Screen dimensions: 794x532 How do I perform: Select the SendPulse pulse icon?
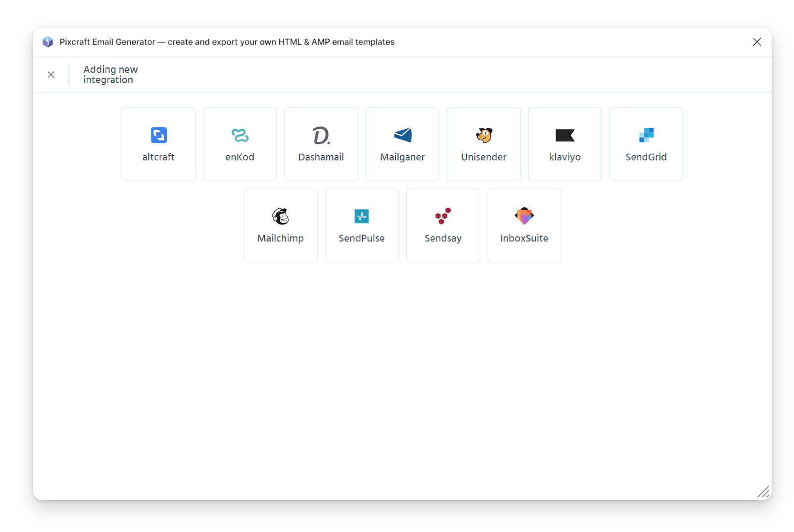click(x=362, y=216)
